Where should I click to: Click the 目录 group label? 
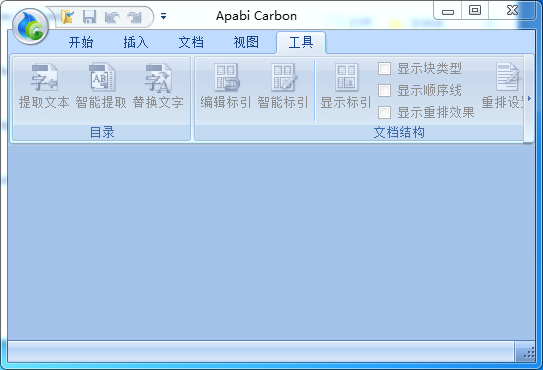(102, 132)
